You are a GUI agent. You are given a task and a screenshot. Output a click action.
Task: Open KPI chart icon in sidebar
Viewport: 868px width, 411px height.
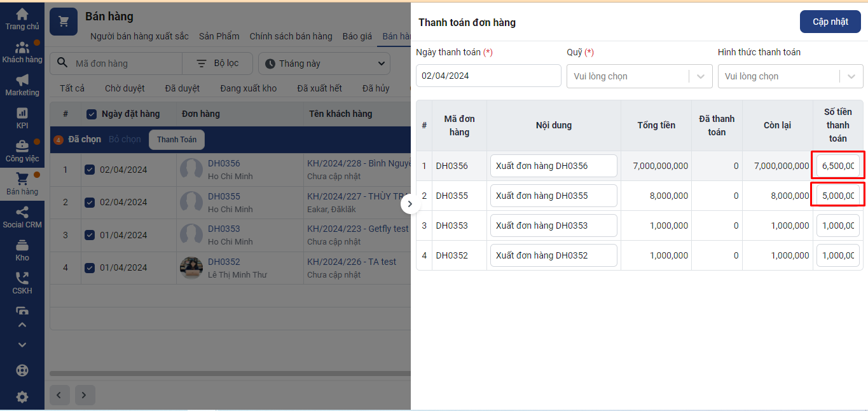click(x=22, y=114)
